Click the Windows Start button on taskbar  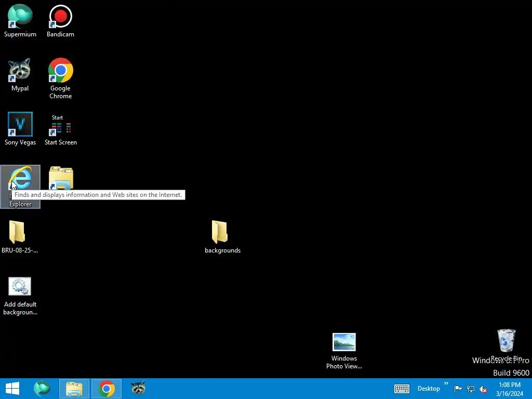click(12, 389)
